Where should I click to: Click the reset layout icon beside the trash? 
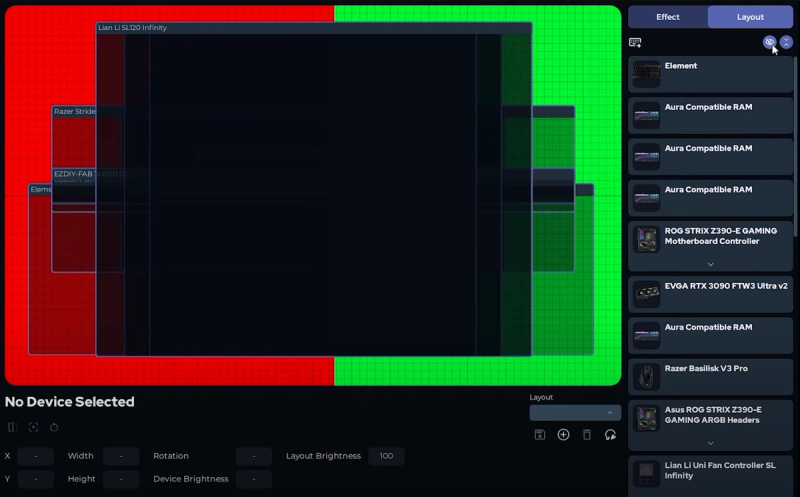click(610, 435)
